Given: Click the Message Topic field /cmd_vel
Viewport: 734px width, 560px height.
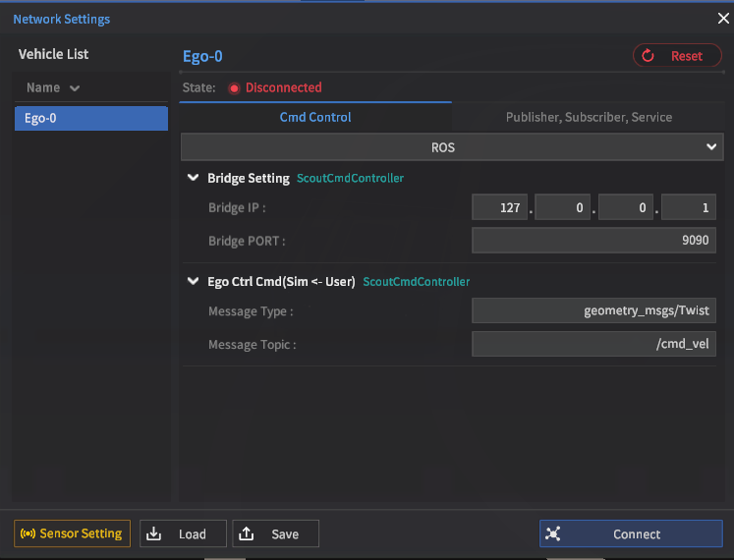Looking at the screenshot, I should point(593,344).
